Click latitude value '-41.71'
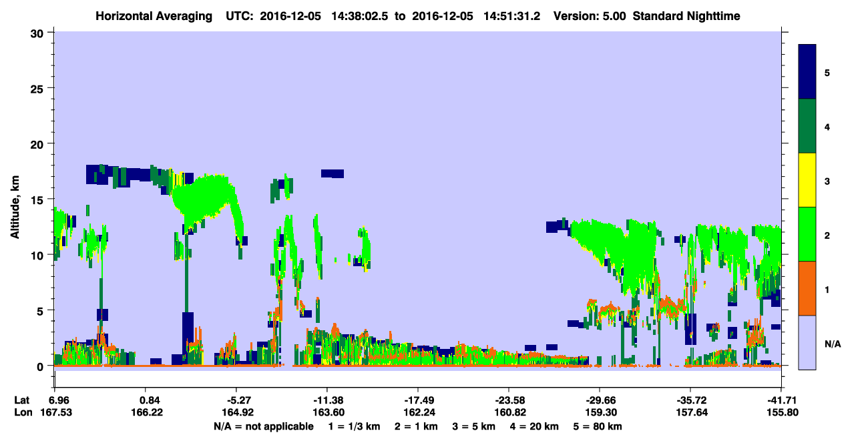 [x=781, y=400]
